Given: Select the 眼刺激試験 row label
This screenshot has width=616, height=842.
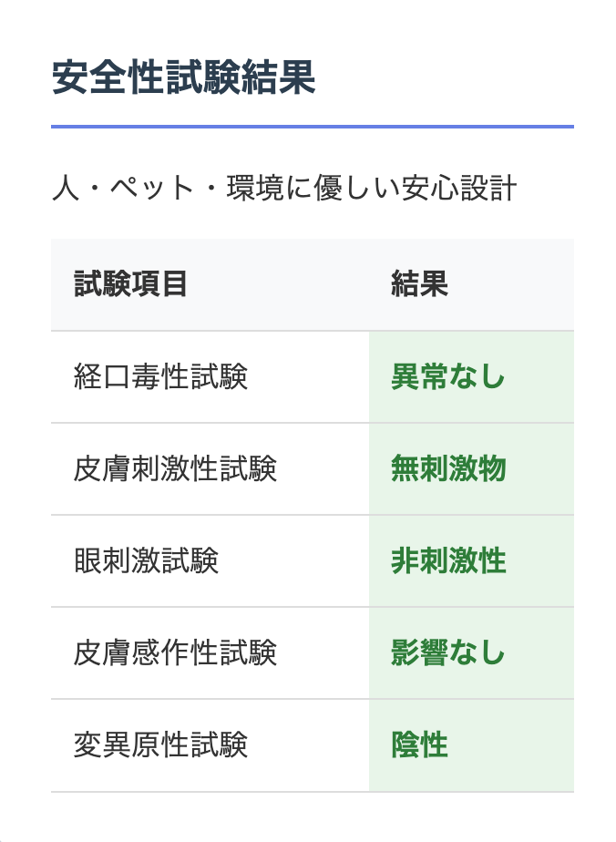Looking at the screenshot, I should (146, 560).
